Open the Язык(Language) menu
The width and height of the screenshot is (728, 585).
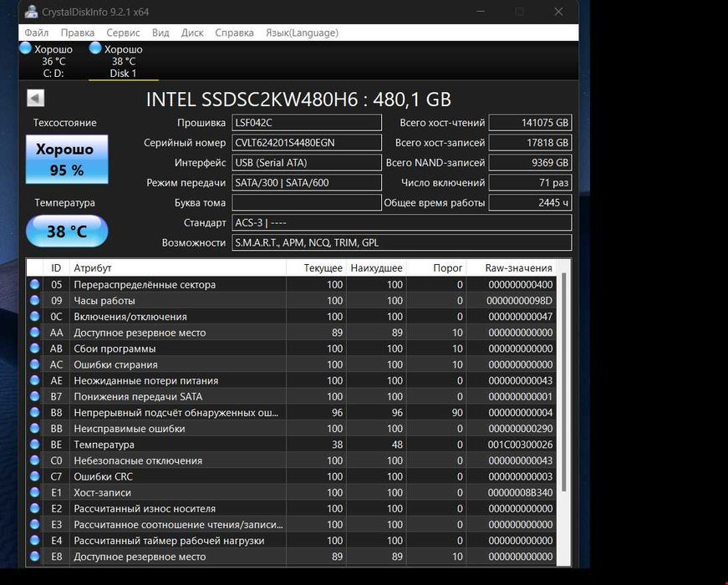(302, 33)
